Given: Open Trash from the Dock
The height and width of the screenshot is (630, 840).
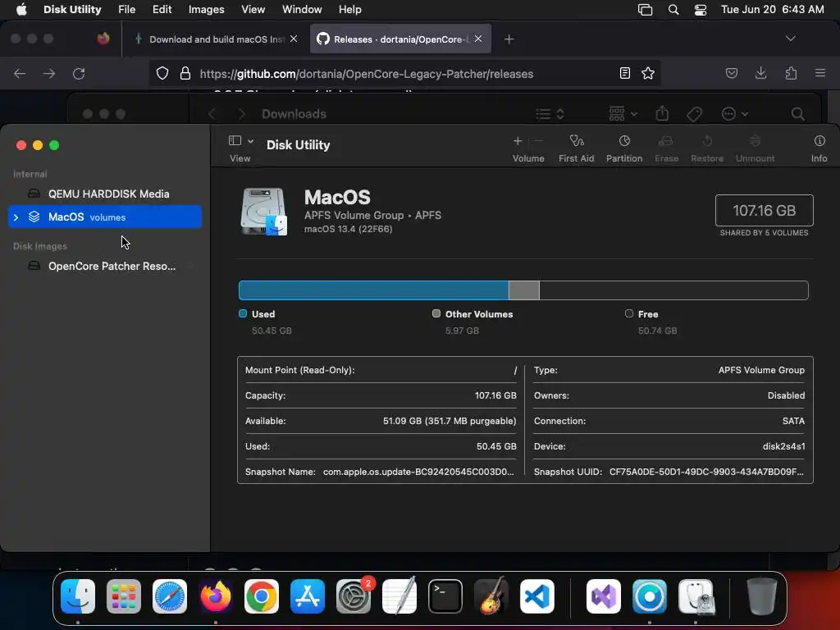Looking at the screenshot, I should point(761,596).
